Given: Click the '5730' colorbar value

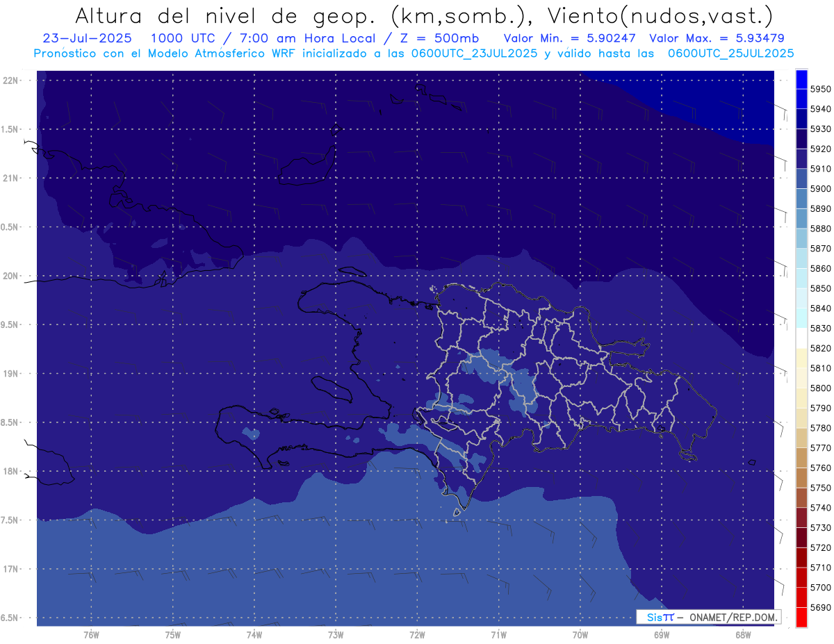Looking at the screenshot, I should (821, 527).
